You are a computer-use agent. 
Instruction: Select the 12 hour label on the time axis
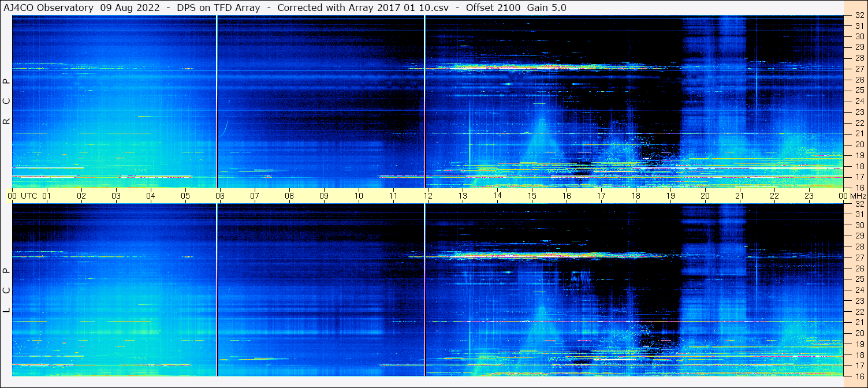pos(428,196)
